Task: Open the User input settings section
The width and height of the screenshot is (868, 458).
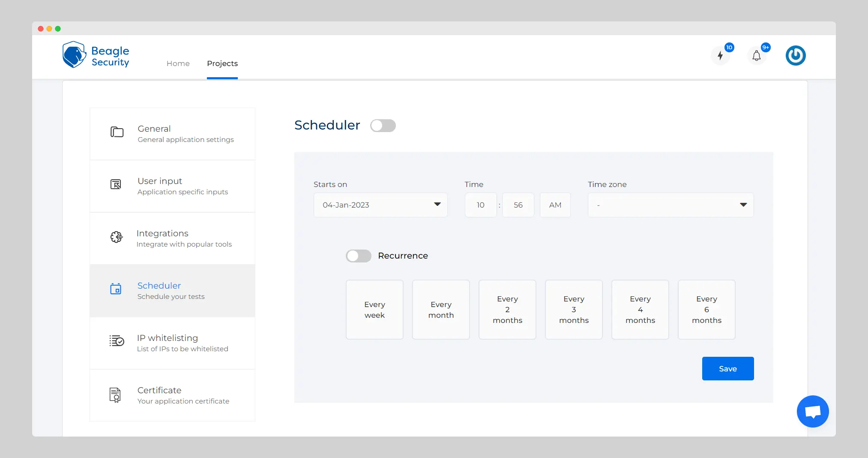Action: click(x=172, y=186)
